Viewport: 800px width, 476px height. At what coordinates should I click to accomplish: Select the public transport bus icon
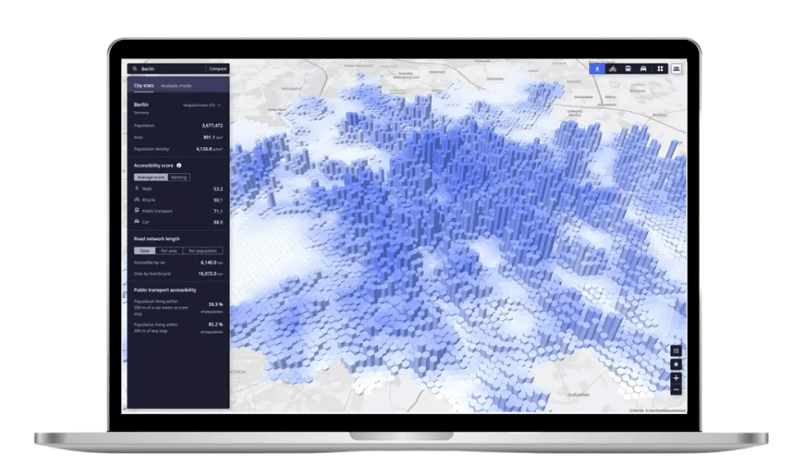pos(628,69)
